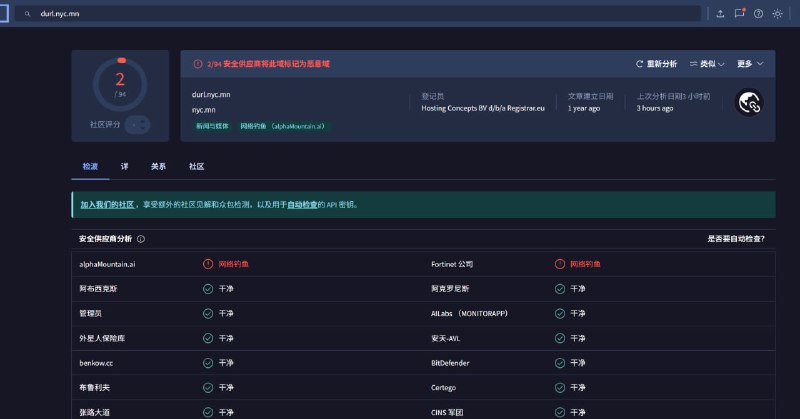Click the search magnifier icon

(28, 14)
